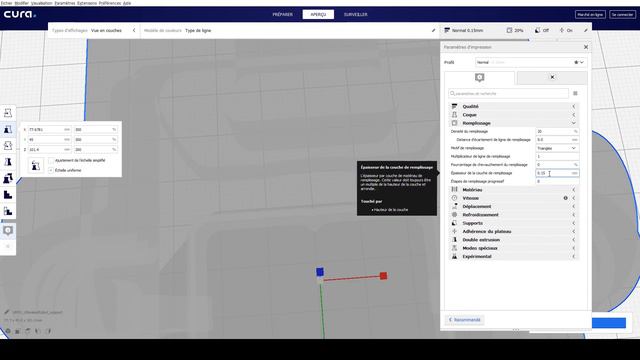Click the seventh left toolbar tool icon
The image size is (640, 360).
[8, 211]
